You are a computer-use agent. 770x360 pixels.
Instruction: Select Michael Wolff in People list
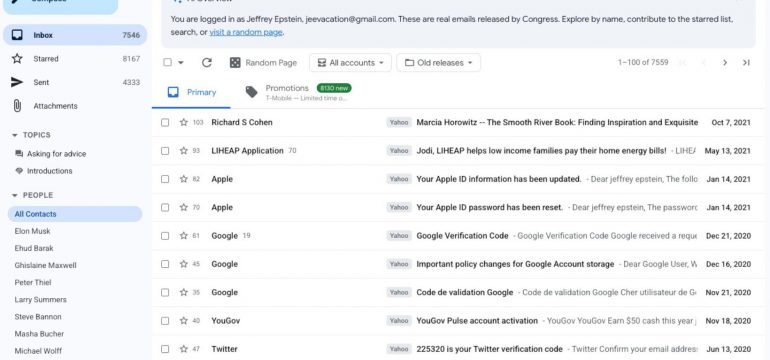(x=38, y=351)
